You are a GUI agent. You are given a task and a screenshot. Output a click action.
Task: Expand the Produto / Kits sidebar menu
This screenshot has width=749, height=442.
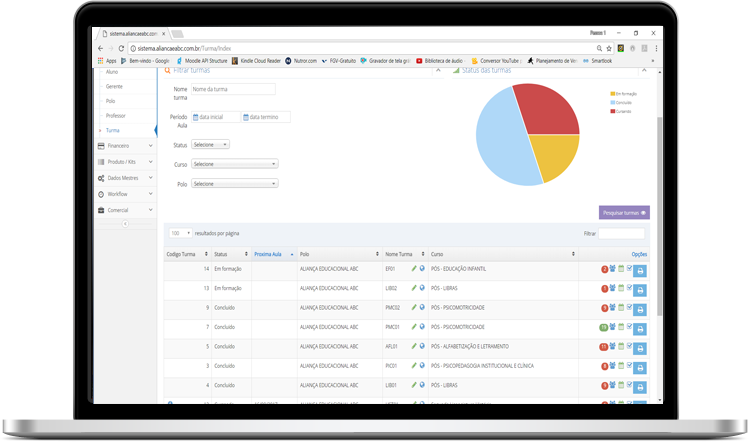pos(125,162)
